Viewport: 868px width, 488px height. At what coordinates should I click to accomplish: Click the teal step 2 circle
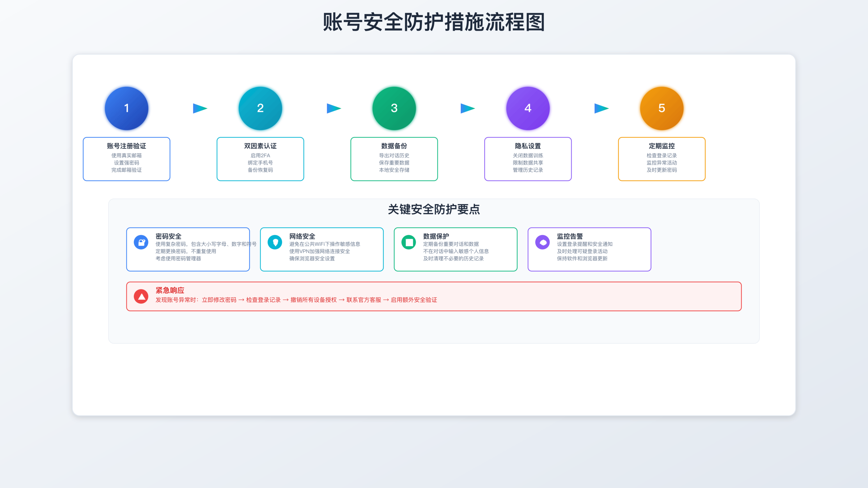(x=260, y=108)
